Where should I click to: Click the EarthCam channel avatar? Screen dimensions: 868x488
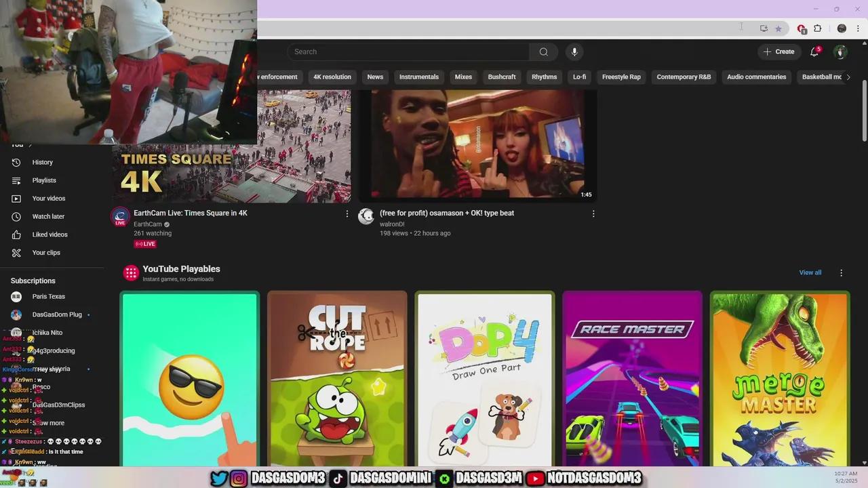pos(120,216)
